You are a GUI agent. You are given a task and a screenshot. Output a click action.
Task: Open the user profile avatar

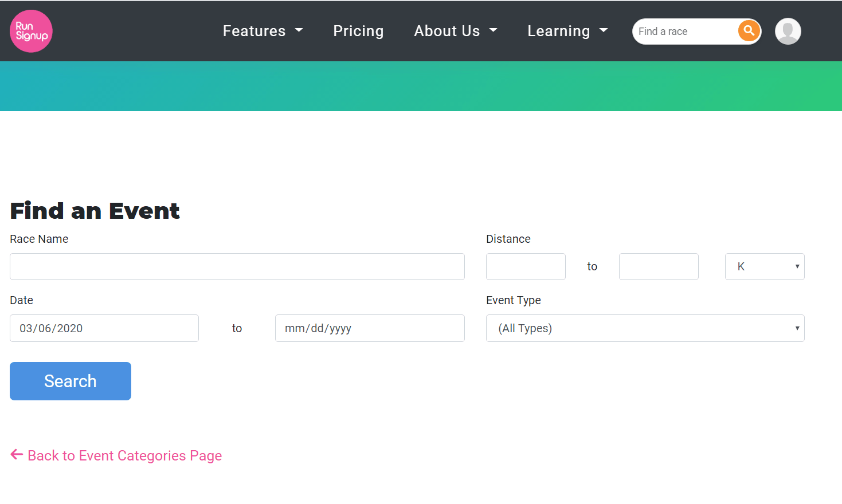pos(788,31)
